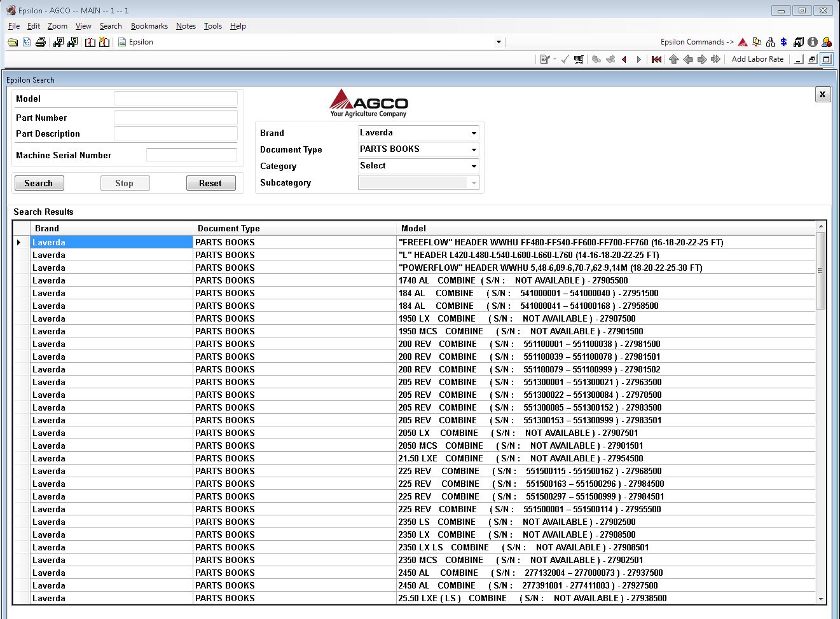Print using the printer toolbar icon
The height and width of the screenshot is (619, 840).
[x=41, y=42]
